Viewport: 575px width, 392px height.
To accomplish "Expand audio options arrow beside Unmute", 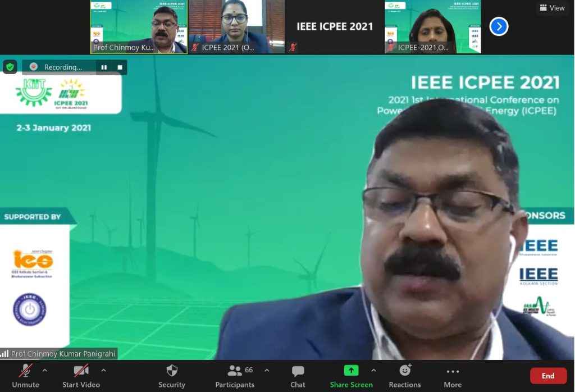I will [x=45, y=371].
